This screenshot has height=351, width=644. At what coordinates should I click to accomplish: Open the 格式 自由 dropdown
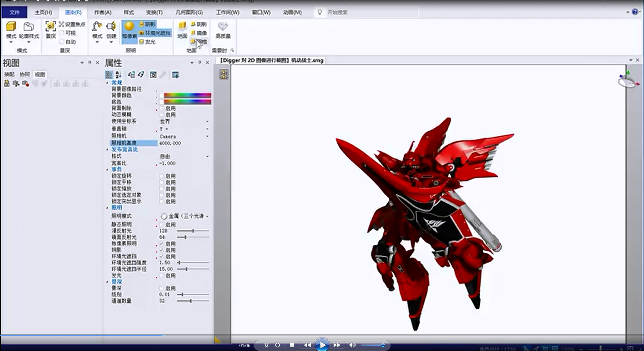pyautogui.click(x=207, y=156)
